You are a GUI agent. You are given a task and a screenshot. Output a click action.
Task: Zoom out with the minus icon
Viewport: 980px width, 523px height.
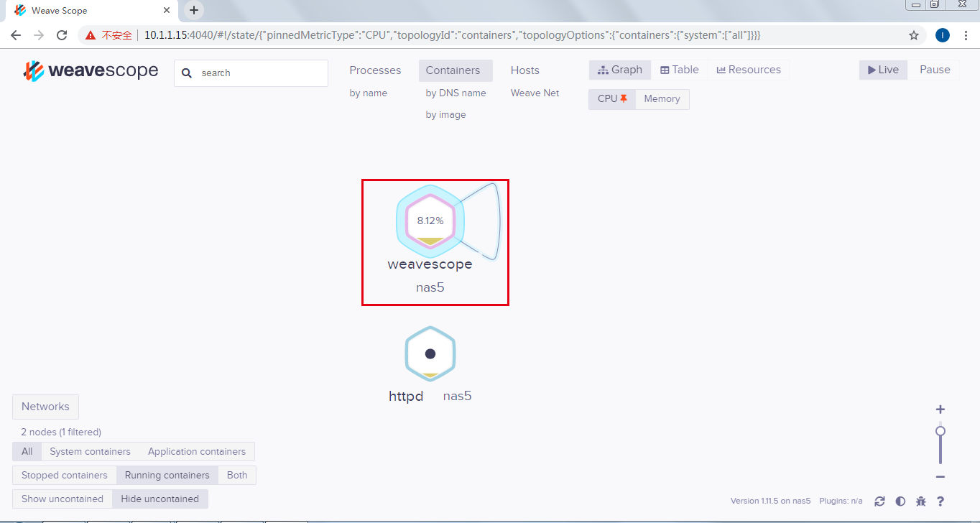[940, 477]
